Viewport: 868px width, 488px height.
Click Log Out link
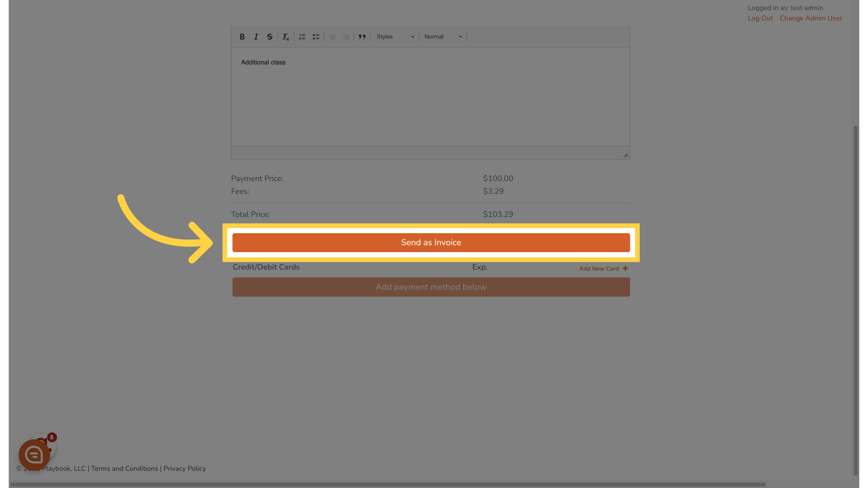pos(760,18)
